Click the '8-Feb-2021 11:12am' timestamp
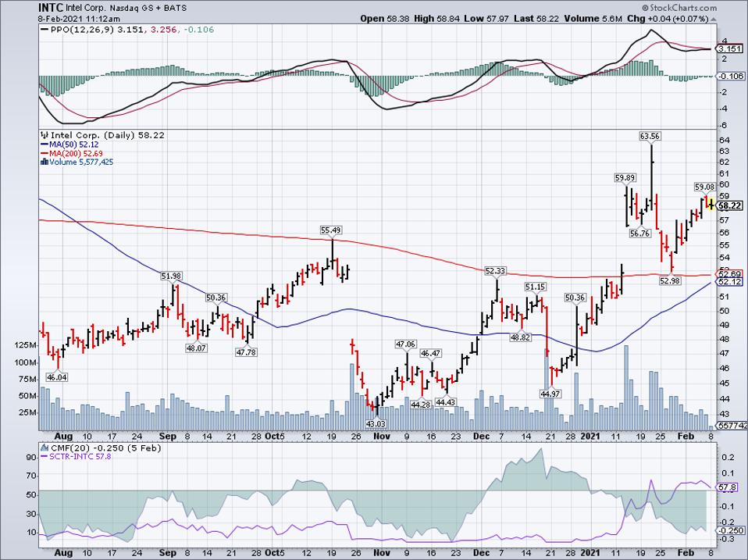 (x=80, y=20)
